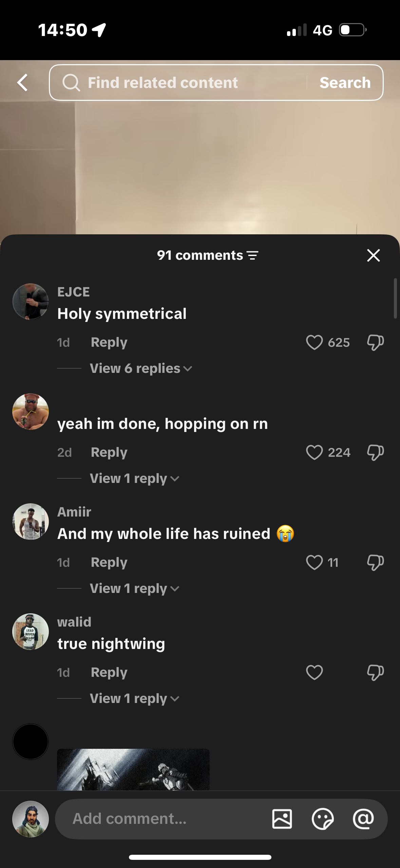Image resolution: width=400 pixels, height=868 pixels.
Task: Open the sticker emoji picker
Action: [322, 819]
